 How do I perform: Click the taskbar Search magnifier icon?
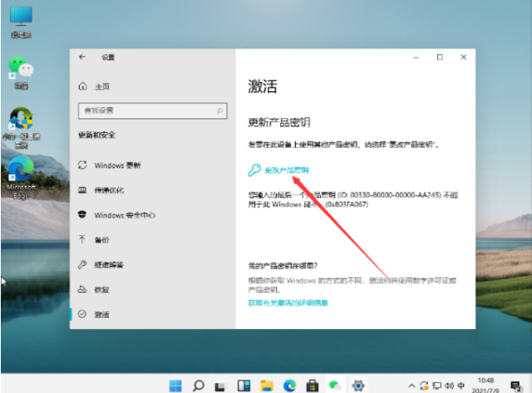(199, 386)
